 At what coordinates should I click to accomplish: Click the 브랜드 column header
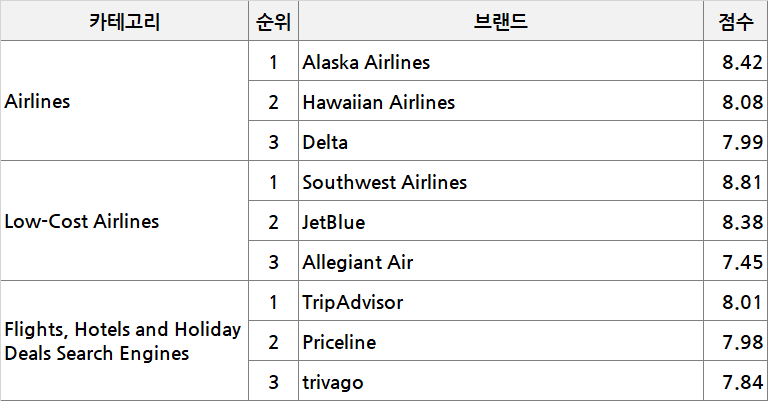[x=501, y=21]
